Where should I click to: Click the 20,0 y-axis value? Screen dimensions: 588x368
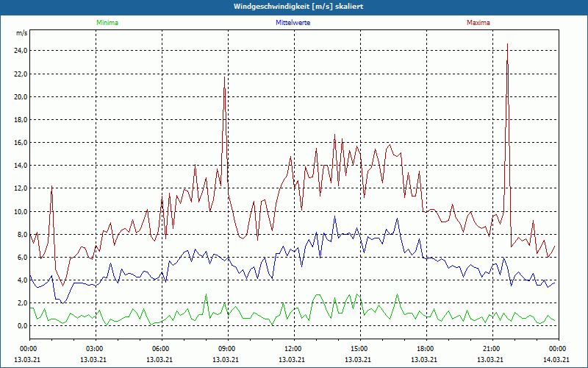pos(21,97)
